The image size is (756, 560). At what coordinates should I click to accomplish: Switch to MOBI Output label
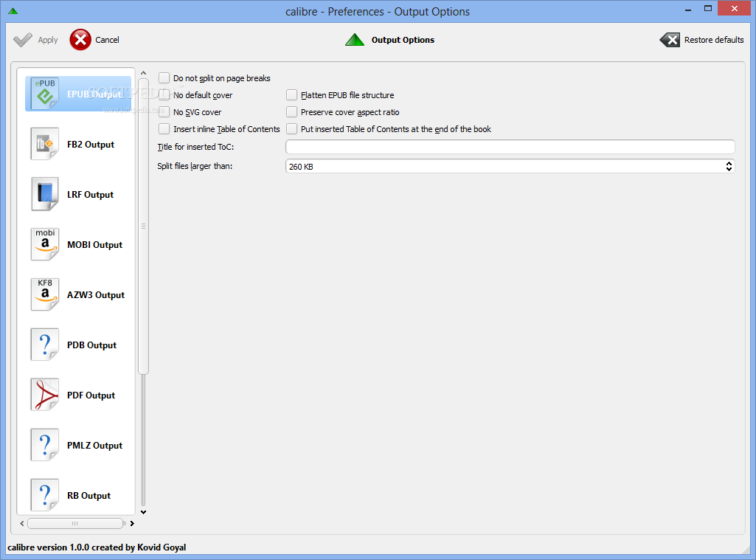point(94,244)
